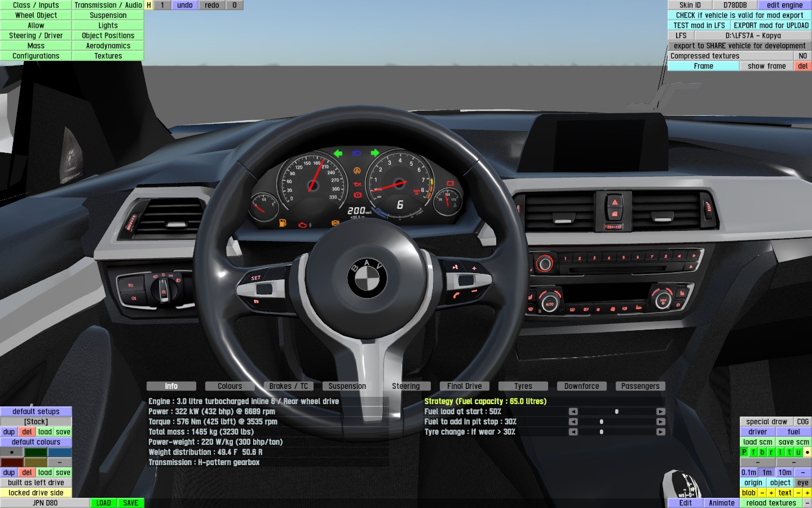Open the Lights menu

(x=108, y=25)
